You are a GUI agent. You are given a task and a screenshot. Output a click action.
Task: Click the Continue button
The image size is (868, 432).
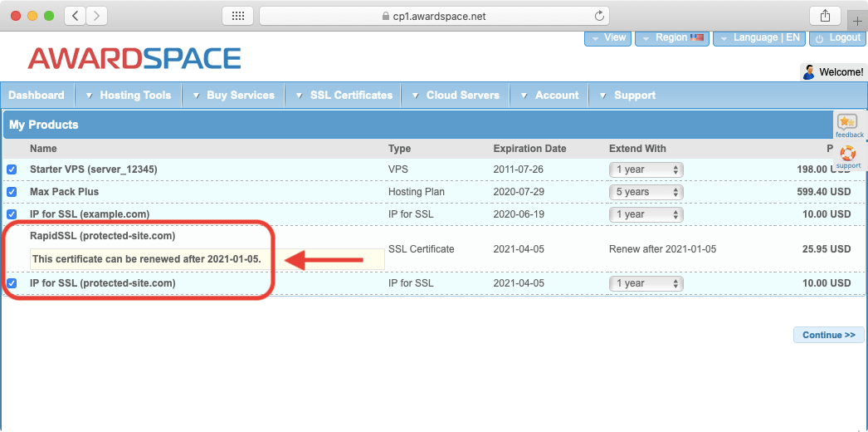tap(828, 335)
